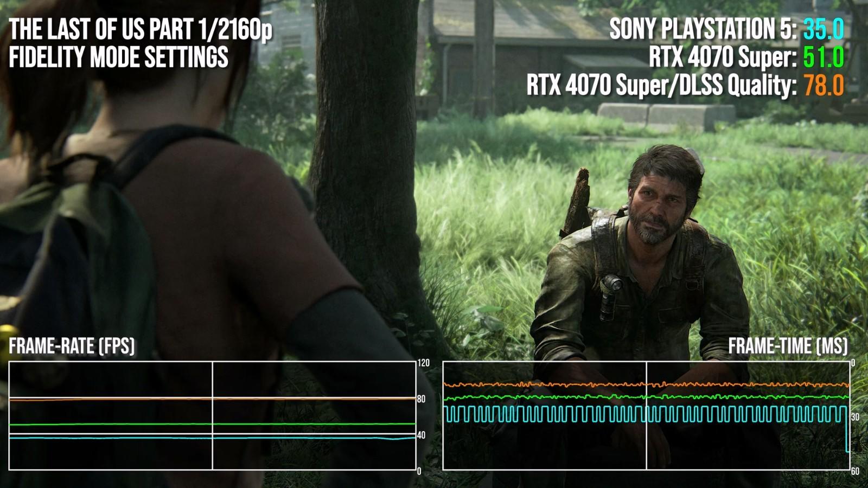Click the center marker of frame-time graph
This screenshot has height=488, width=868.
[x=646, y=415]
